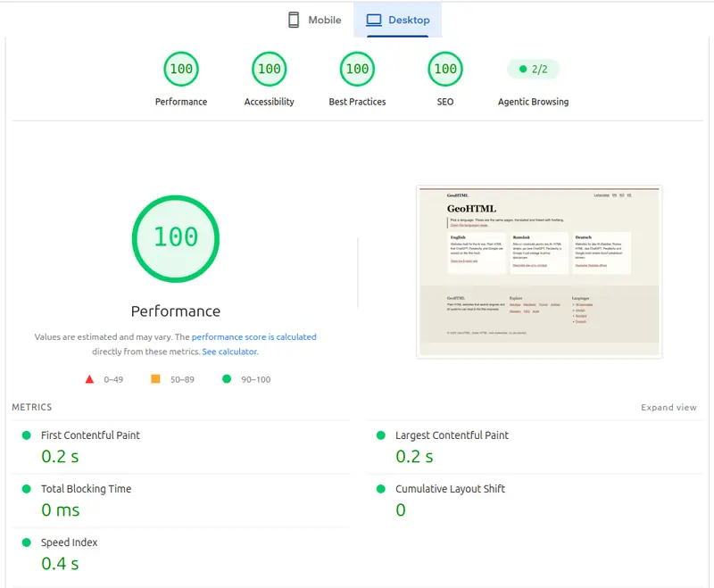Click the Cumulative Layout Shift value 0
The height and width of the screenshot is (588, 714).
coord(401,510)
